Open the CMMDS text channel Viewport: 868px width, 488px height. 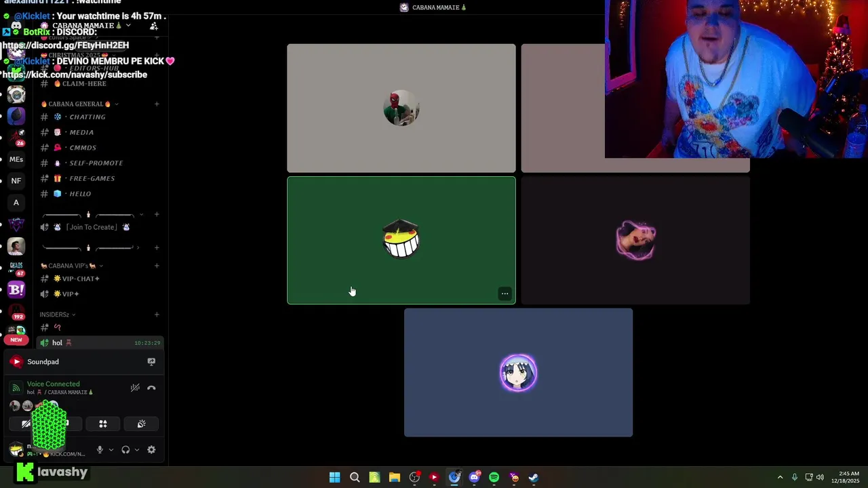[100, 148]
